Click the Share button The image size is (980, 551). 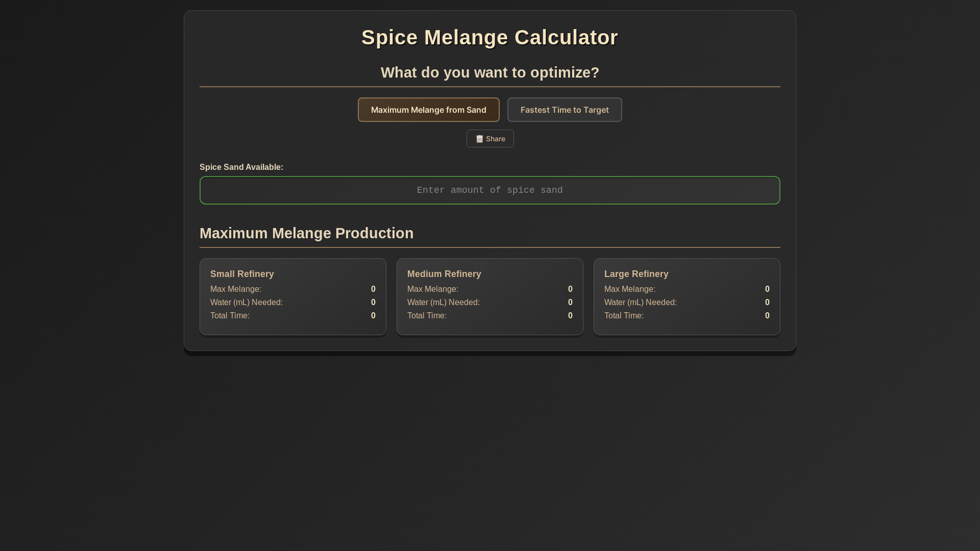490,139
